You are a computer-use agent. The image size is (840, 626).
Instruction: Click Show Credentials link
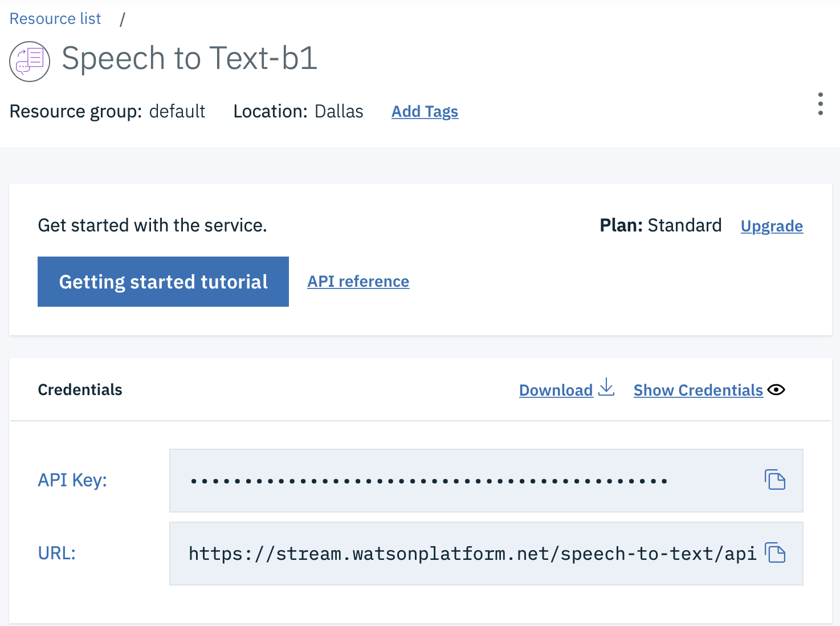pyautogui.click(x=698, y=390)
